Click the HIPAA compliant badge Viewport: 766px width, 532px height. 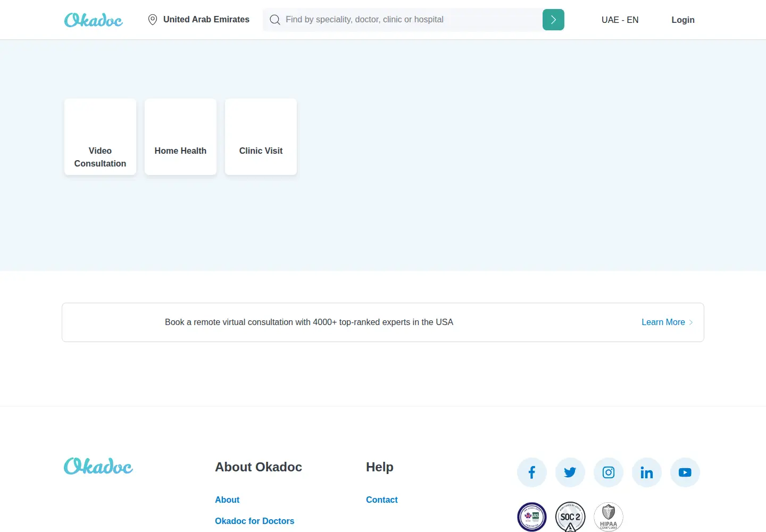609,517
